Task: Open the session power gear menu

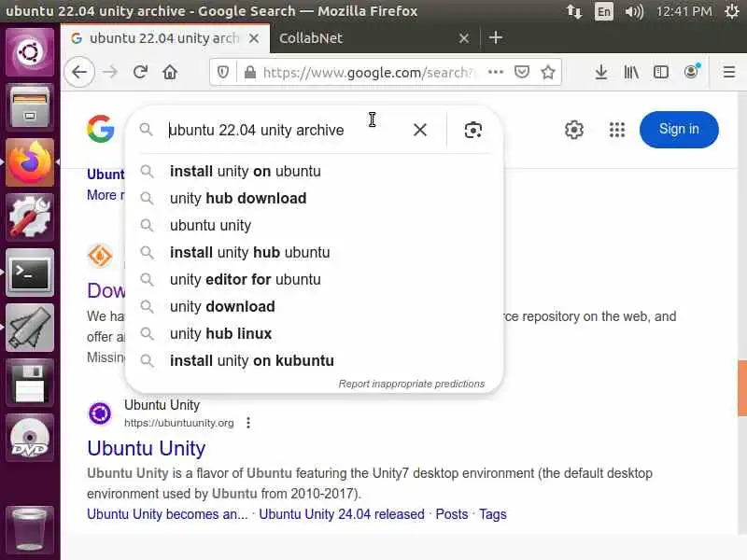Action: coord(732,11)
